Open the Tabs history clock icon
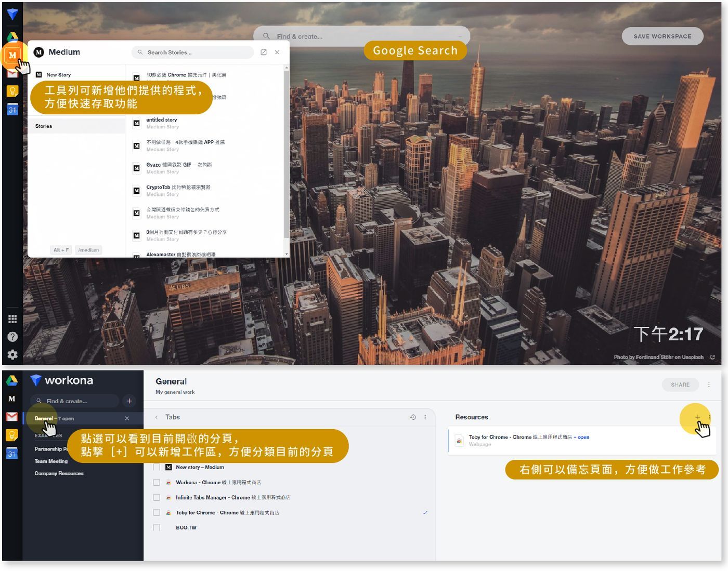 click(413, 417)
